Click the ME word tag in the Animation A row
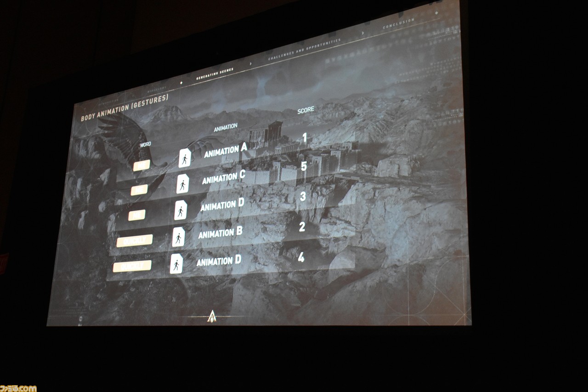This screenshot has height=392, width=588. [x=141, y=165]
